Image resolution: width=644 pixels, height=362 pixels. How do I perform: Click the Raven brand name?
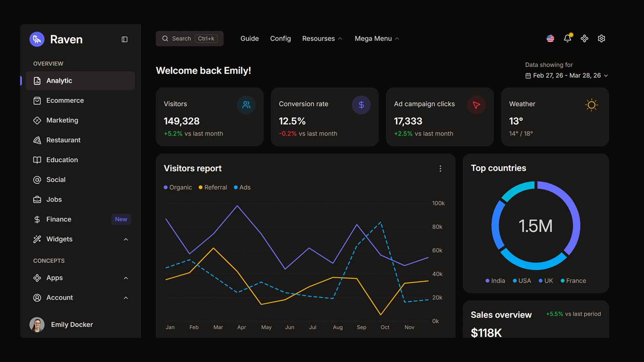pos(66,39)
